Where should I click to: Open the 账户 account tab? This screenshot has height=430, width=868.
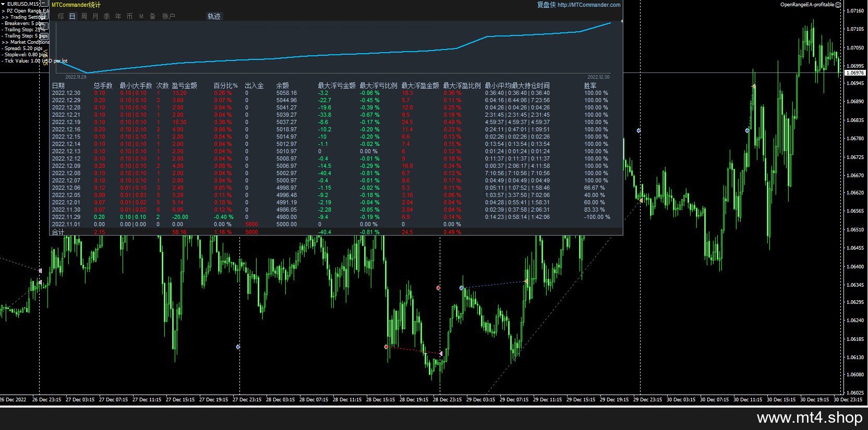point(168,16)
